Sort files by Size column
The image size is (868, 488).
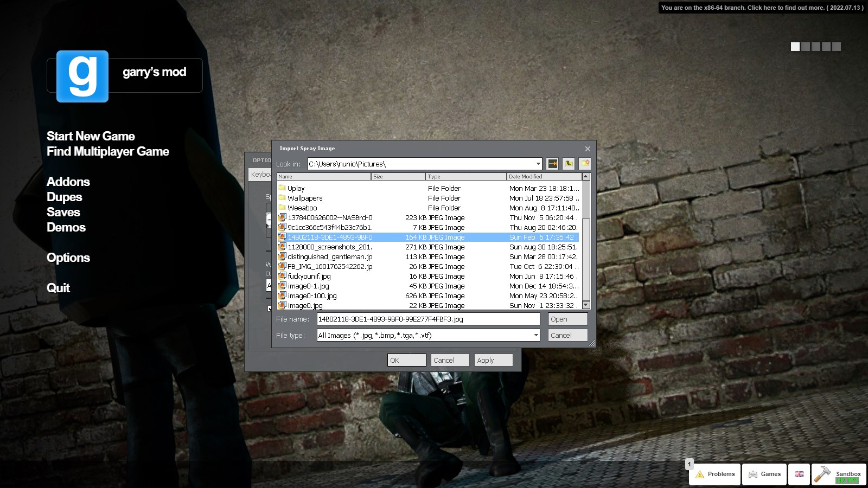(x=398, y=176)
